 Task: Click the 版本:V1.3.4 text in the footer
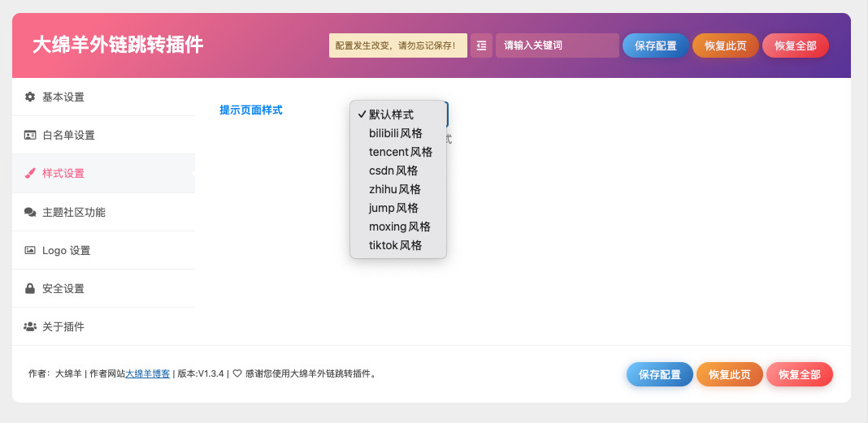201,373
